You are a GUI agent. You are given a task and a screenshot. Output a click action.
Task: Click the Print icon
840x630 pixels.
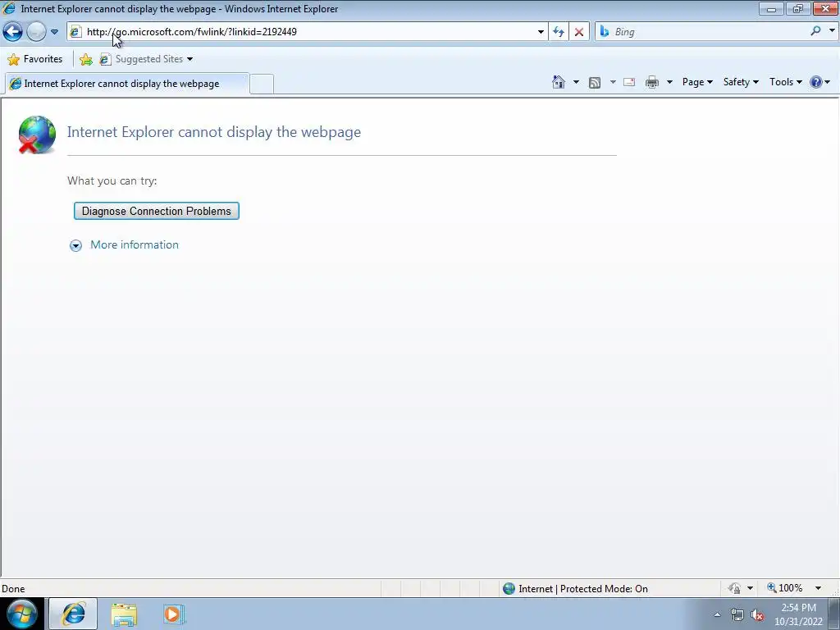tap(652, 82)
